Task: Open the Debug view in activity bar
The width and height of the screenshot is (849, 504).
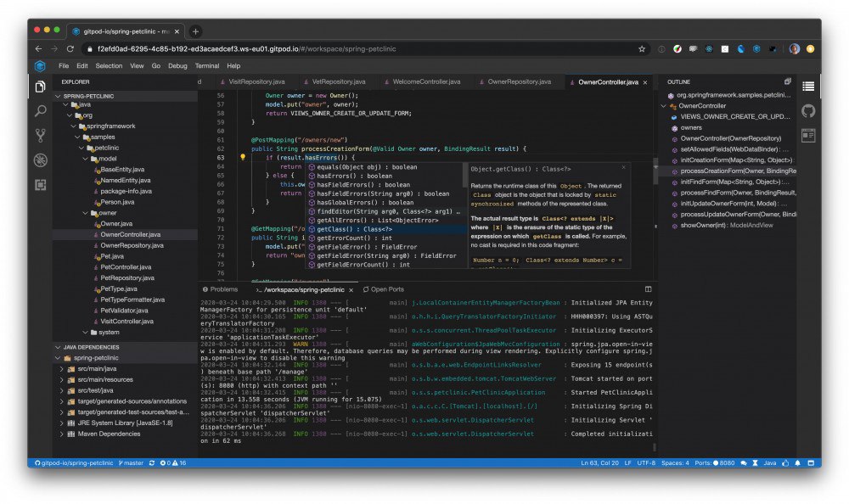Action: point(40,160)
